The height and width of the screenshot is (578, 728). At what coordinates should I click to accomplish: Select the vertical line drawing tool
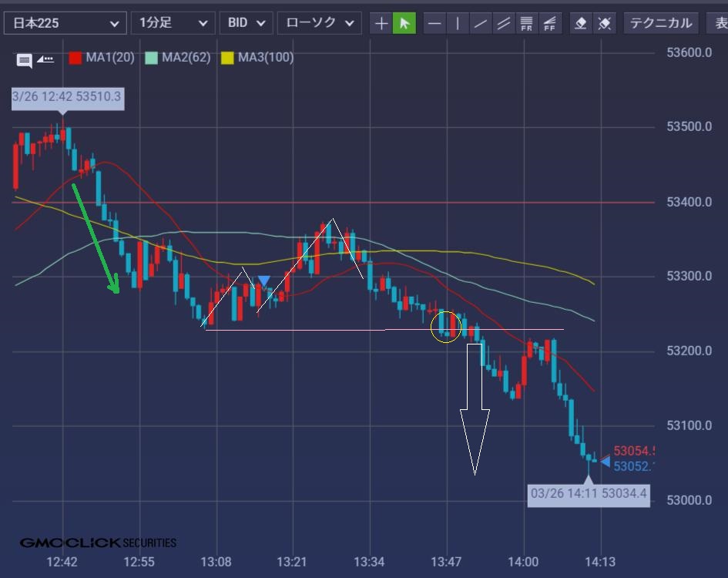pyautogui.click(x=458, y=23)
